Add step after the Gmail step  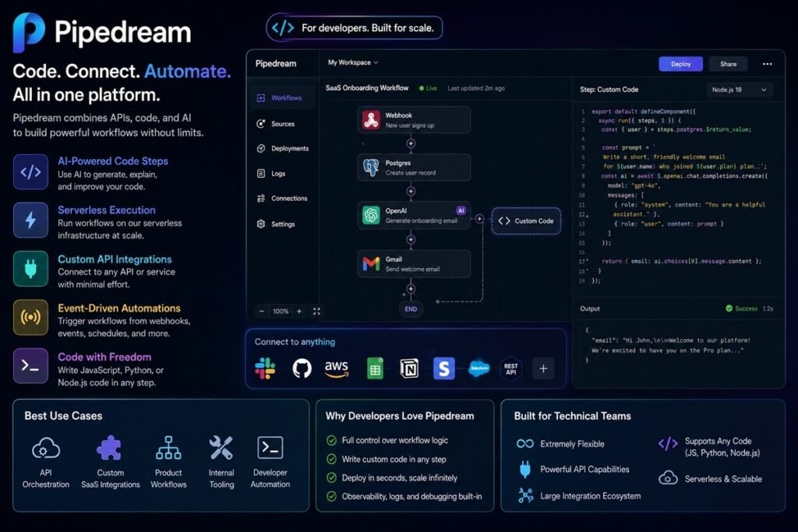(x=411, y=288)
